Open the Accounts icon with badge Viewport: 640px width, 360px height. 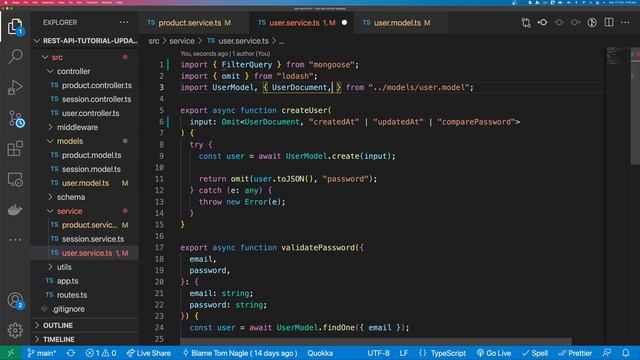pos(15,301)
